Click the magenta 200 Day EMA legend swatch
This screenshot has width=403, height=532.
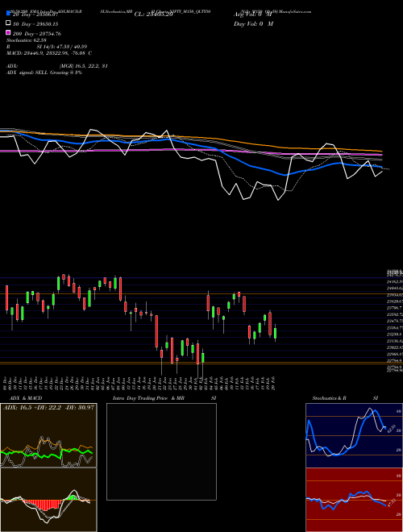[x=8, y=33]
